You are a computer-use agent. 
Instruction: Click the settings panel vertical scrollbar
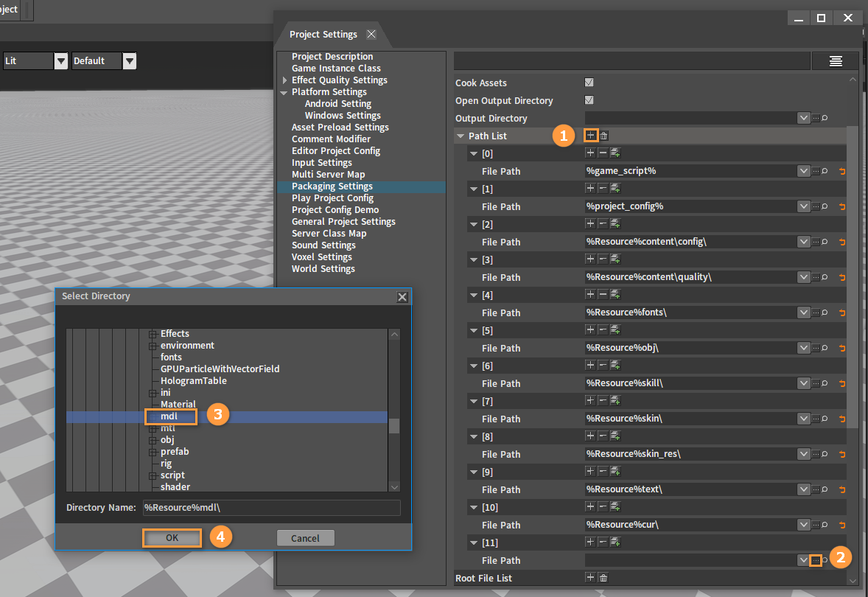click(x=853, y=277)
